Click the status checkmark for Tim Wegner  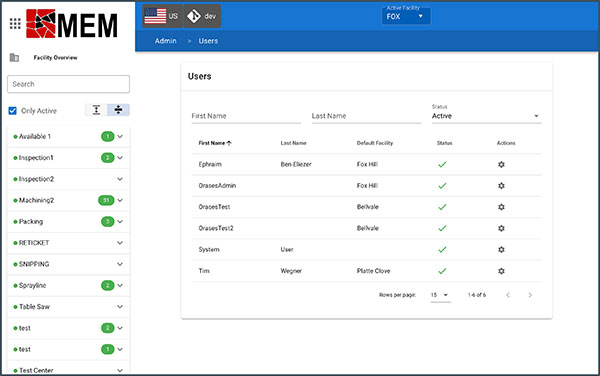pos(442,271)
